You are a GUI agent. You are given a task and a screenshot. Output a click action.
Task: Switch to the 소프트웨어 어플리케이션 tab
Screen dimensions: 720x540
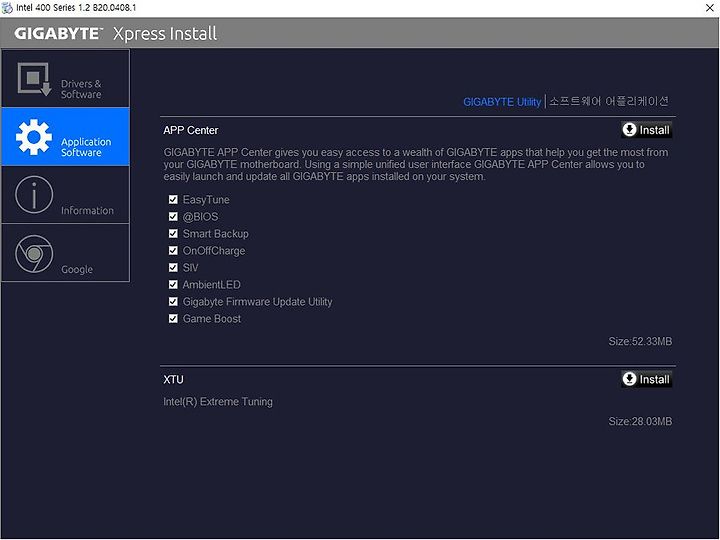coord(609,101)
